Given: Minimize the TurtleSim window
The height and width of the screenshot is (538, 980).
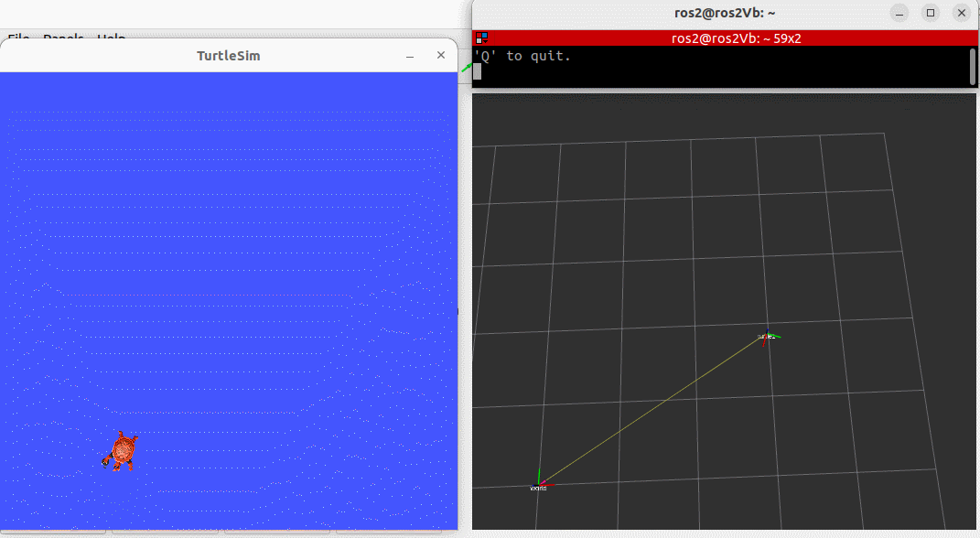Looking at the screenshot, I should pos(410,56).
